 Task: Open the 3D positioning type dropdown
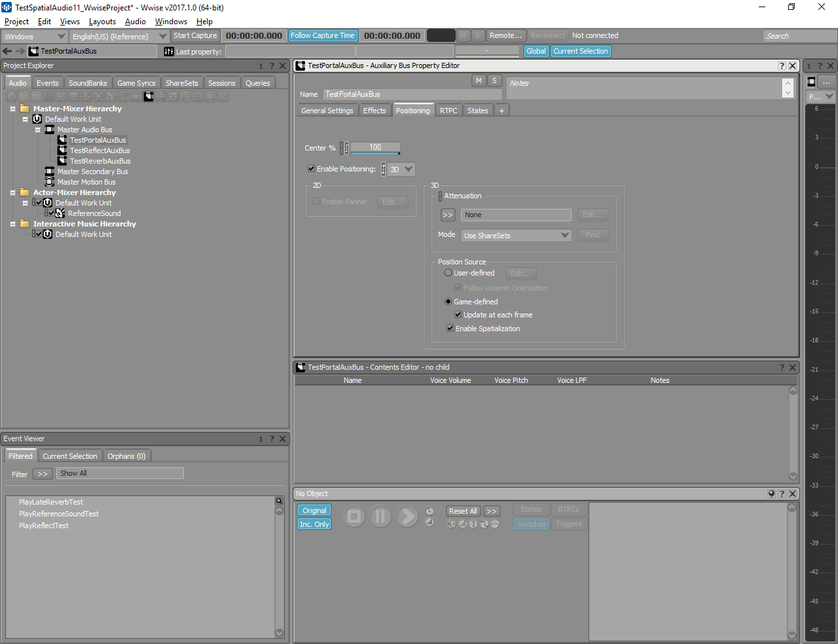point(401,170)
